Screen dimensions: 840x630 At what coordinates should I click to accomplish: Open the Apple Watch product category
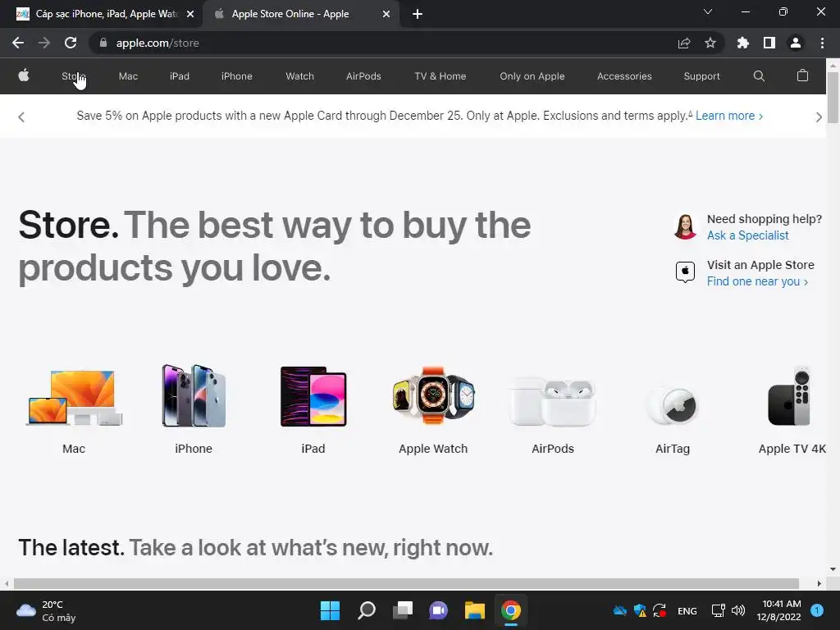433,410
